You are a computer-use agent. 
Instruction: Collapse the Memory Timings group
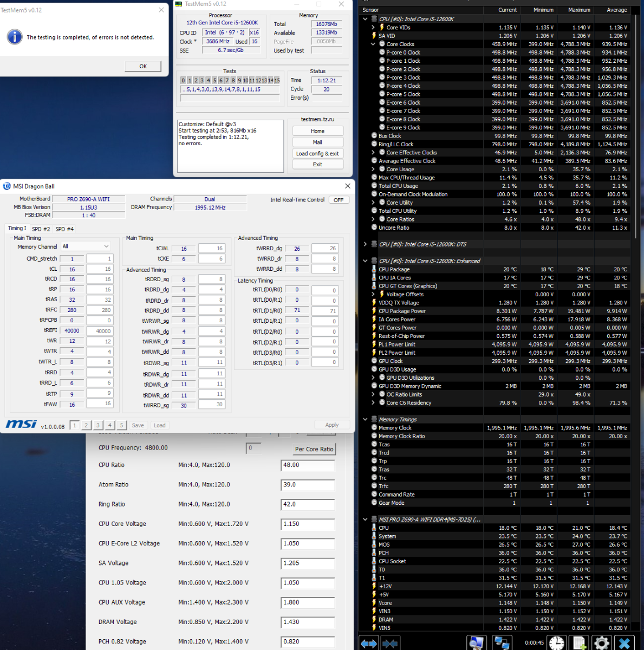[366, 419]
